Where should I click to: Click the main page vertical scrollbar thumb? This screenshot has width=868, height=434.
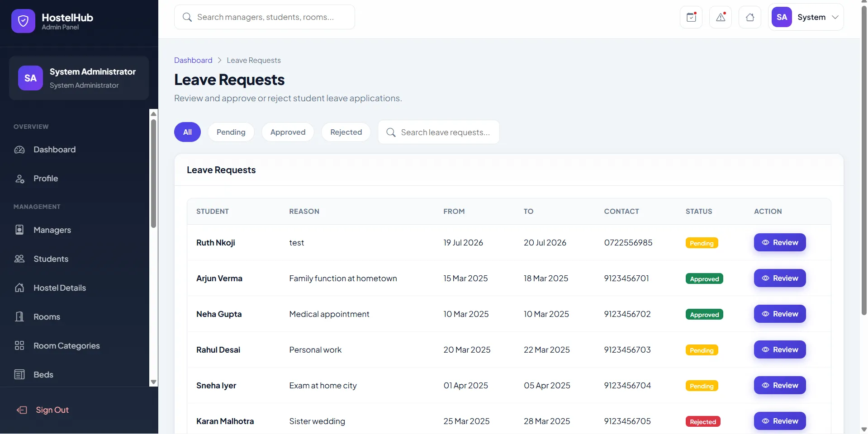[x=864, y=160]
